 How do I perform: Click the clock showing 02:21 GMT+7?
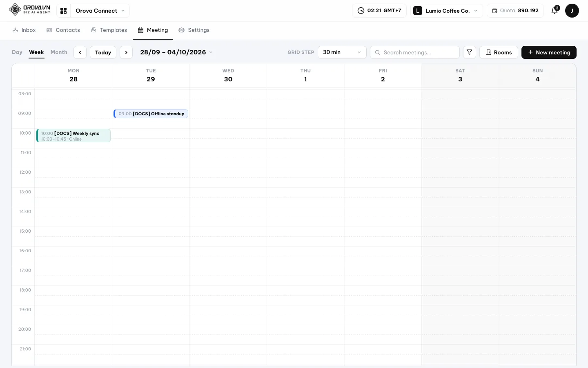pos(379,11)
